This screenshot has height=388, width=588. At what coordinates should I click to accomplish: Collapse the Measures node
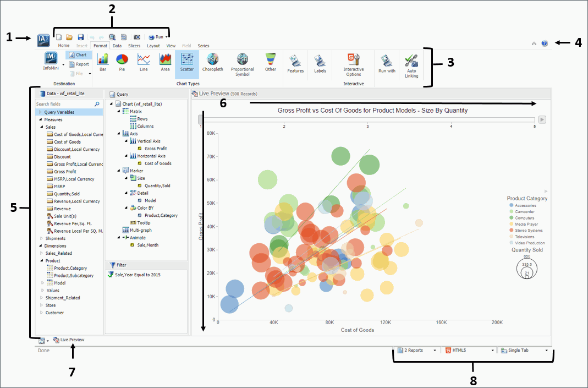tap(41, 119)
